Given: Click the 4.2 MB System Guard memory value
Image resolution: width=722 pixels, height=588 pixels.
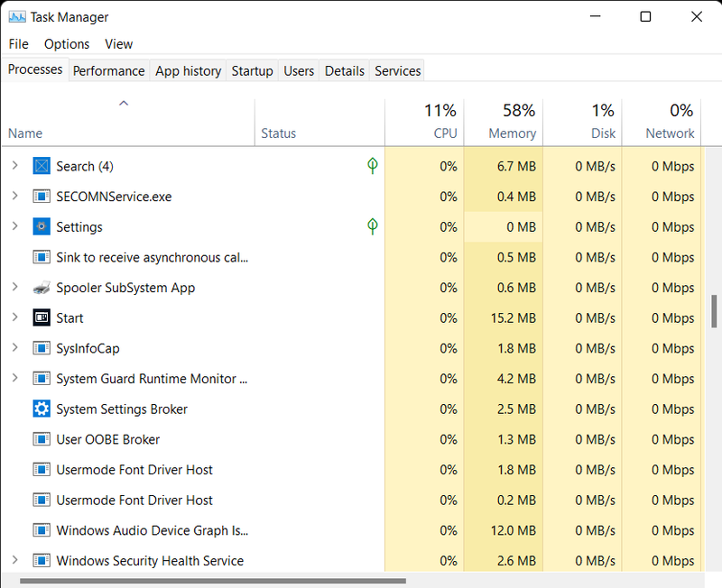Looking at the screenshot, I should click(x=516, y=379).
